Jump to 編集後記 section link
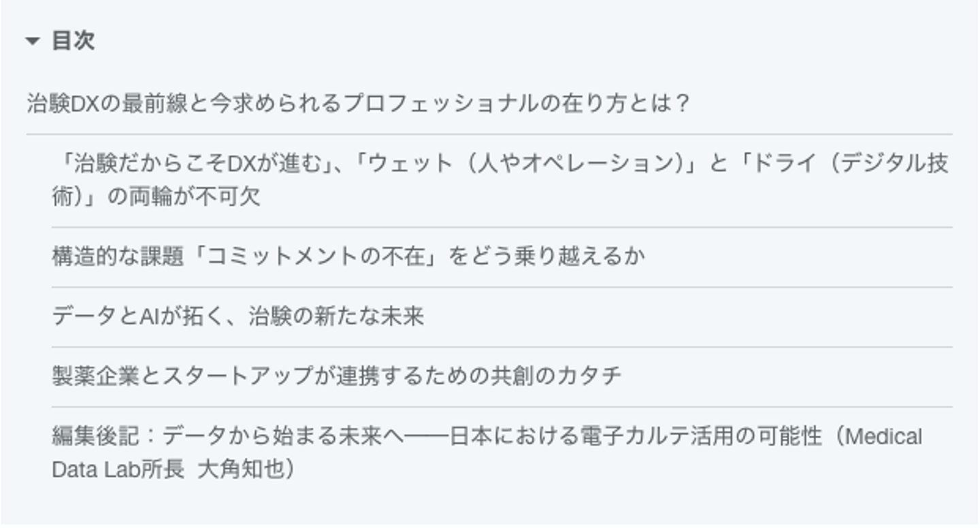 pyautogui.click(x=487, y=436)
